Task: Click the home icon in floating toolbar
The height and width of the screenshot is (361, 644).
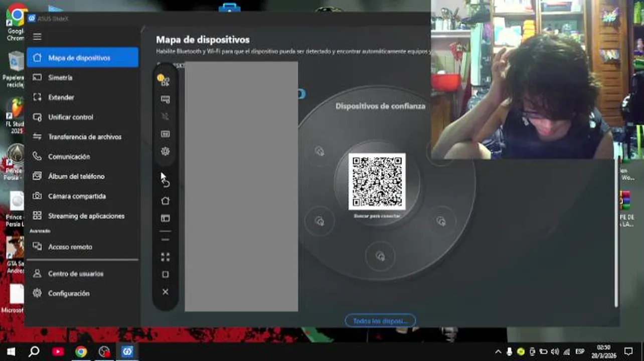Action: (165, 201)
